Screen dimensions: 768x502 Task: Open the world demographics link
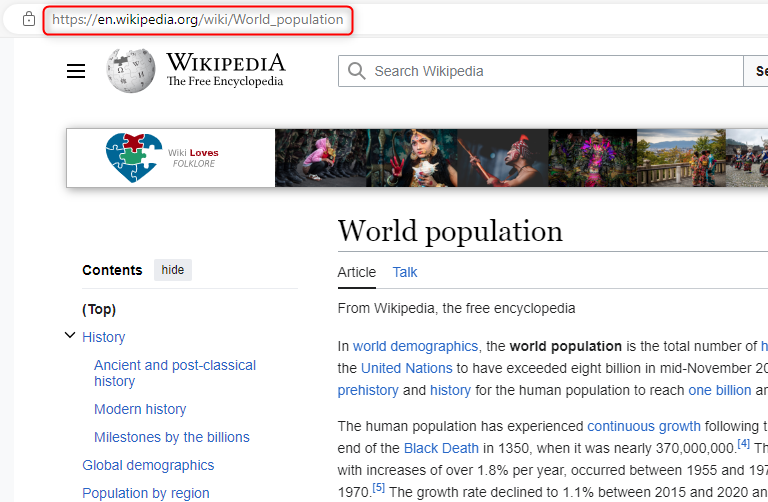(415, 346)
